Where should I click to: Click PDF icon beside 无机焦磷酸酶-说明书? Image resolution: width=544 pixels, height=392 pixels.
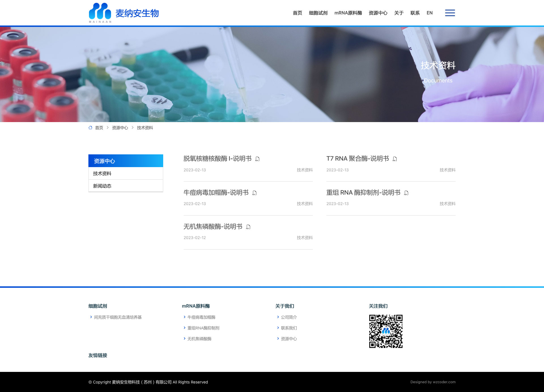click(x=248, y=227)
